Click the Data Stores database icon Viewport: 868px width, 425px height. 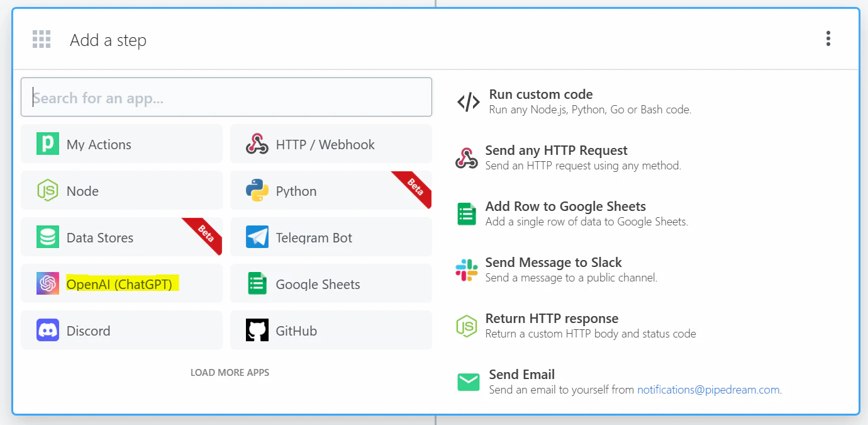point(48,237)
